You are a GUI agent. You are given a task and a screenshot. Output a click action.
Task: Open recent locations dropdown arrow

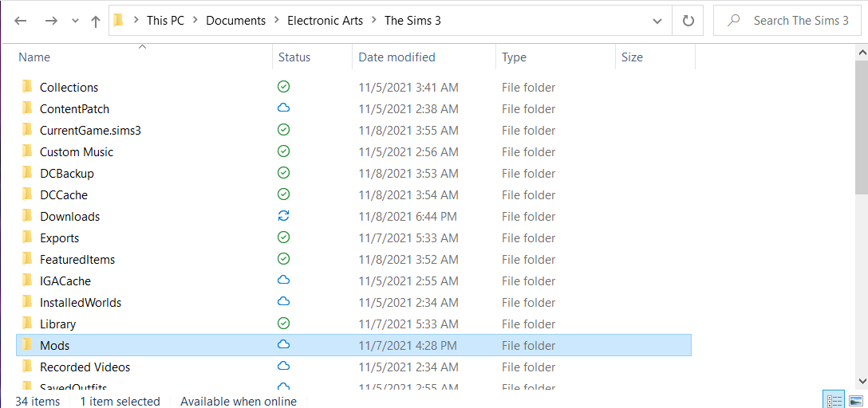pyautogui.click(x=76, y=21)
